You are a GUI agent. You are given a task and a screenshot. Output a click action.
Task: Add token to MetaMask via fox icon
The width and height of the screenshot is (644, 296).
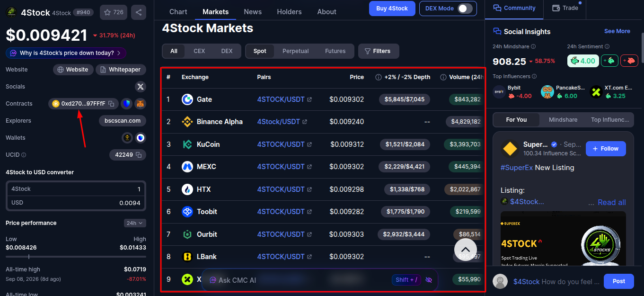(140, 104)
